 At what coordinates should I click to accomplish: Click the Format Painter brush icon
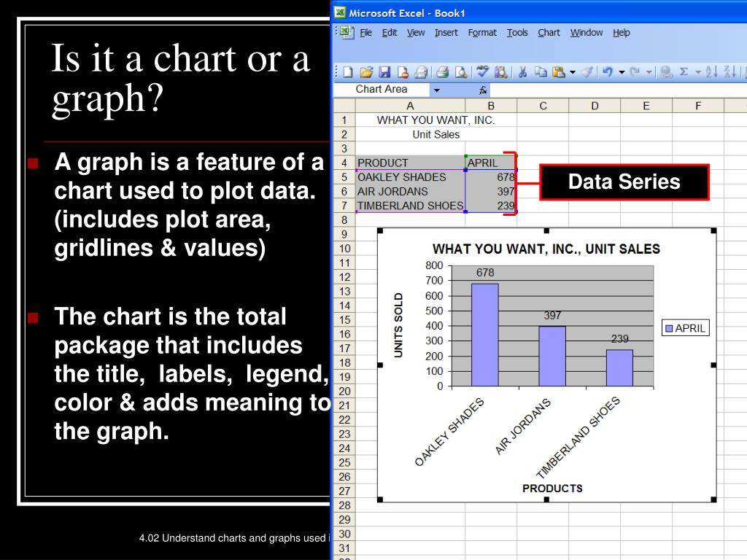coord(587,72)
